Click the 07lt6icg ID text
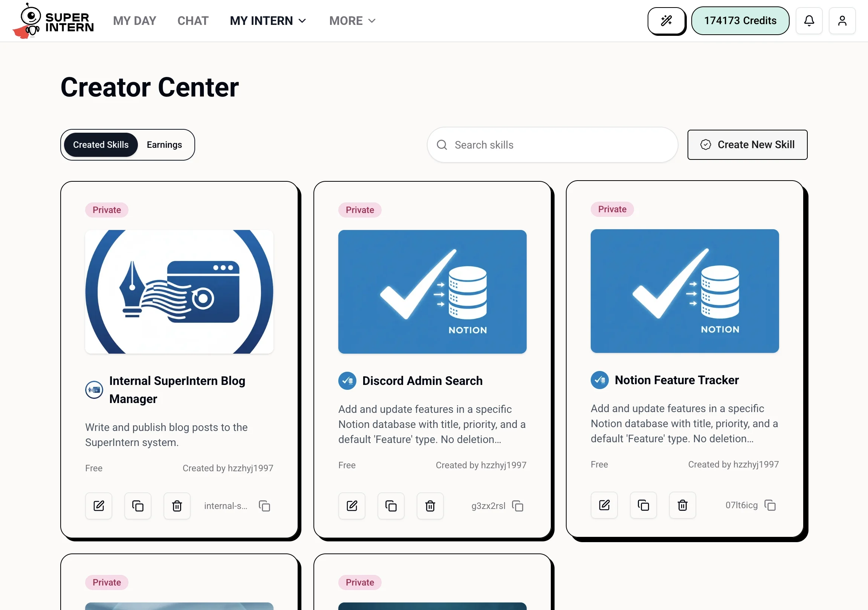Viewport: 868px width, 610px height. coord(742,505)
